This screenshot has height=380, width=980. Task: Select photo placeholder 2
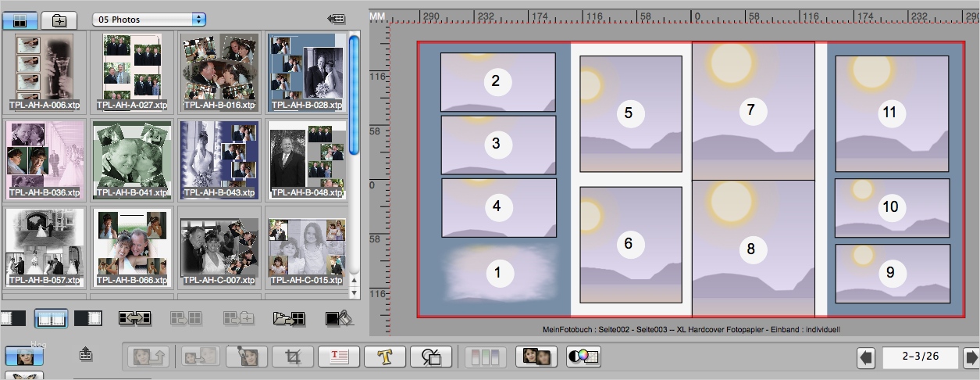point(498,81)
